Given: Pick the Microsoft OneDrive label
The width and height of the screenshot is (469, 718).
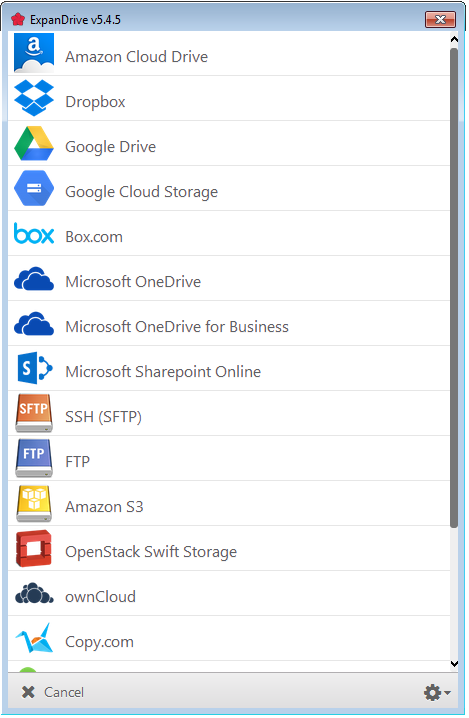Looking at the screenshot, I should click(x=133, y=282).
